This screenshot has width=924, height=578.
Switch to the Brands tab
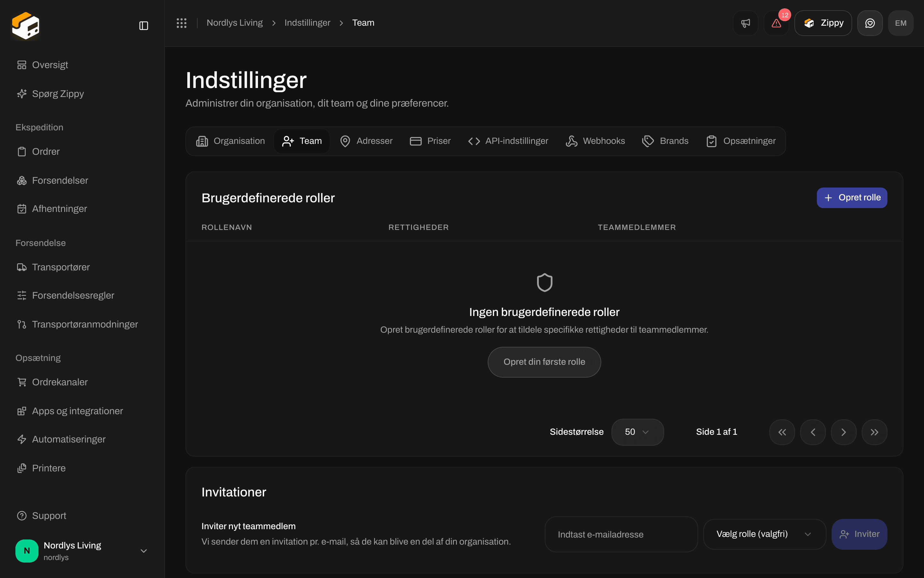tap(665, 141)
